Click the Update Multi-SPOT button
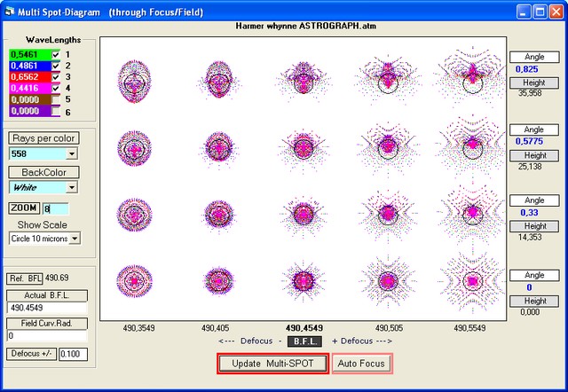This screenshot has width=568, height=392. 273,364
